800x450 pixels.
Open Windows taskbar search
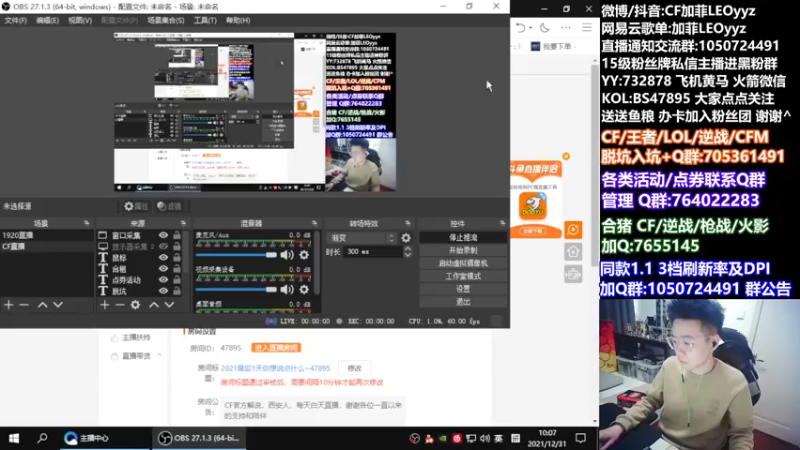(42, 438)
